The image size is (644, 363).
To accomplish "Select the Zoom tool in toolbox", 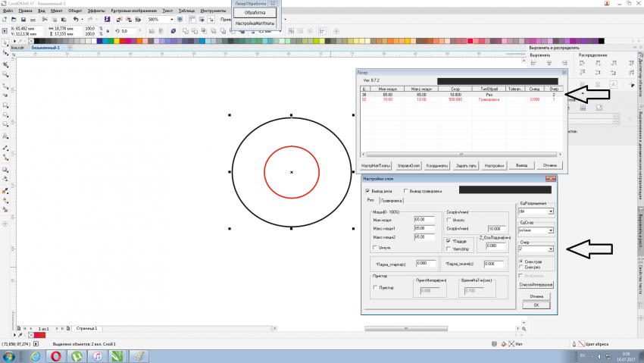I will [x=6, y=75].
